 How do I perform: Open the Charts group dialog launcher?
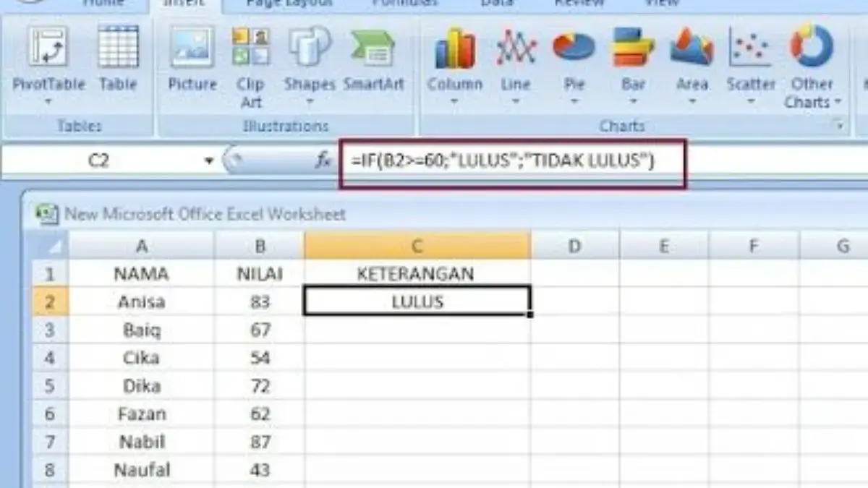(x=841, y=126)
